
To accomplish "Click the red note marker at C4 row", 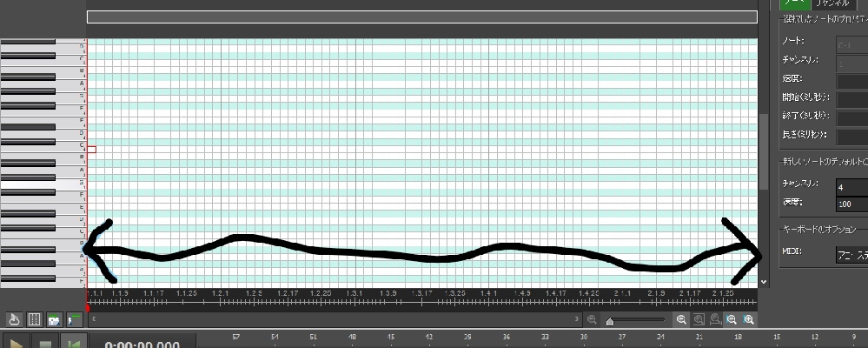I will pos(92,150).
